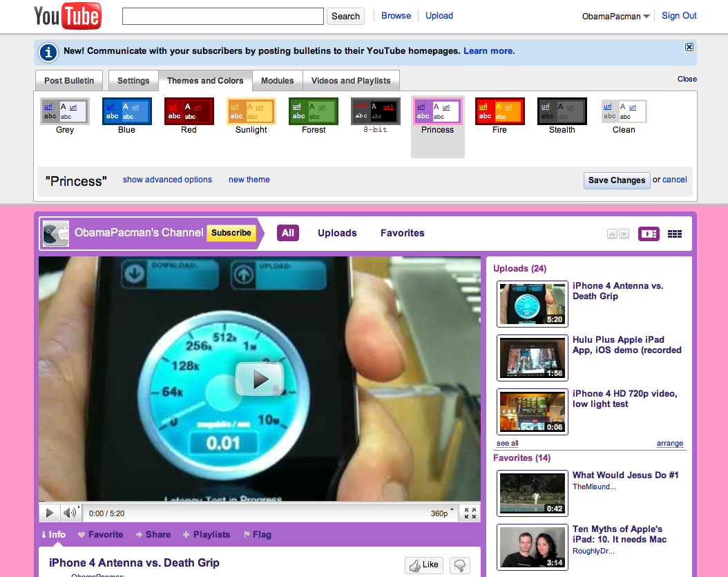Flag this video

pyautogui.click(x=258, y=534)
